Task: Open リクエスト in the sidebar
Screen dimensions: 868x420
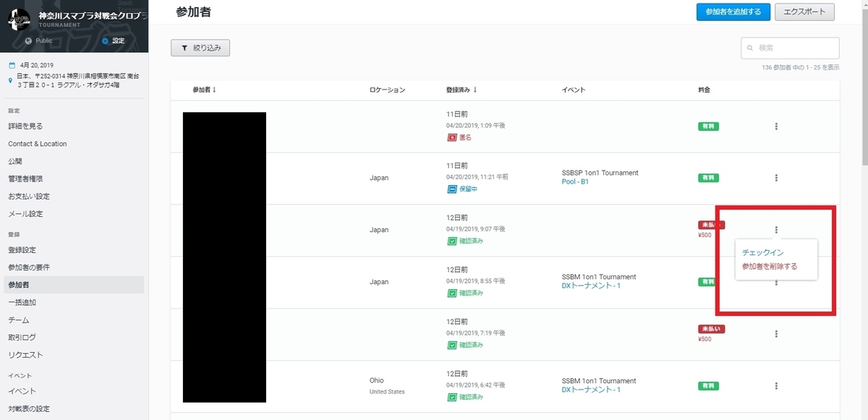Action: tap(25, 355)
